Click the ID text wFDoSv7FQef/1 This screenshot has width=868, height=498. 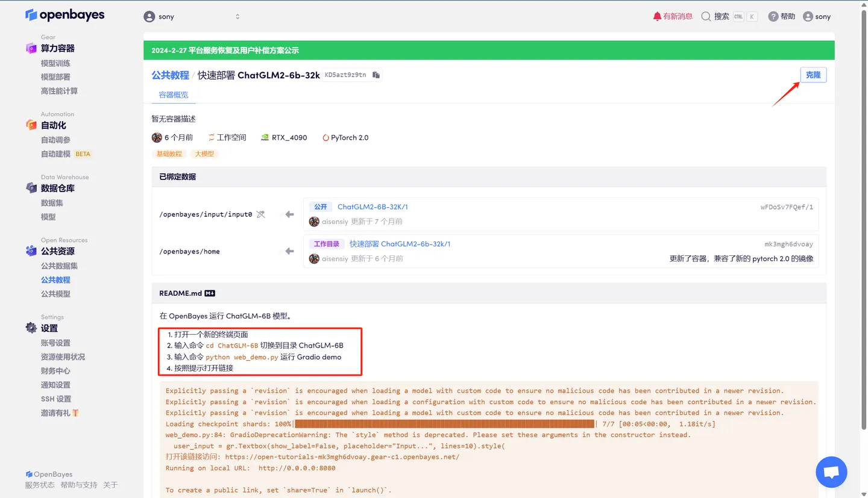787,207
